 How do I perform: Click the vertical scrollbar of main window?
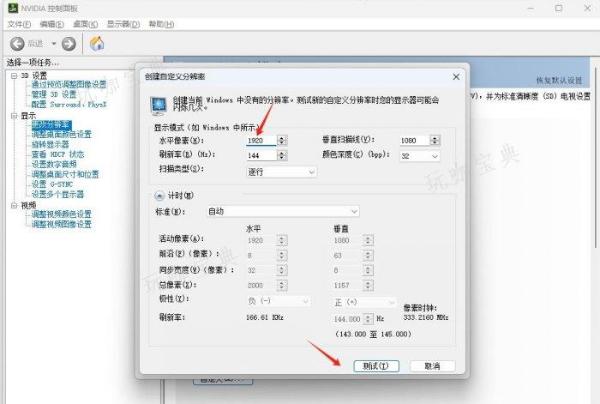pos(596,157)
